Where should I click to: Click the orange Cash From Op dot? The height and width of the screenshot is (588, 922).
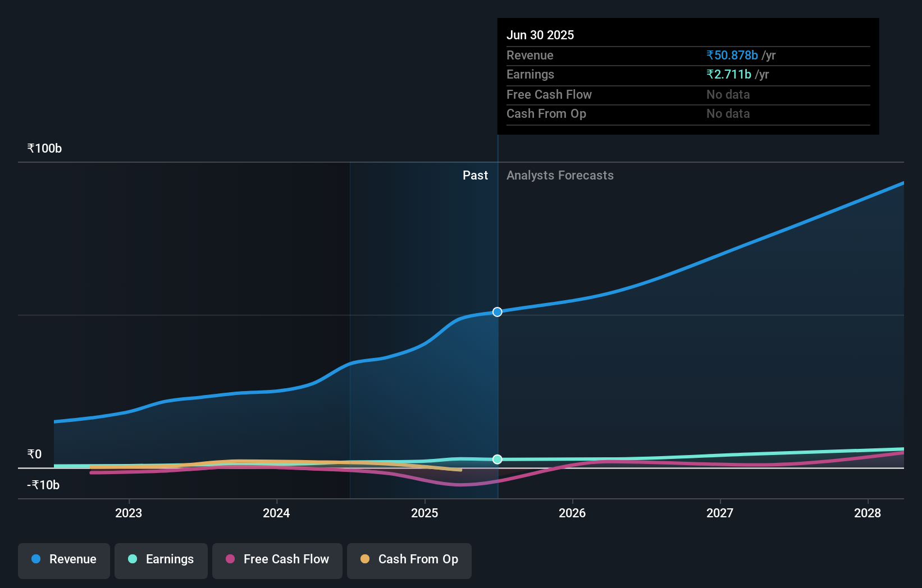pyautogui.click(x=366, y=559)
